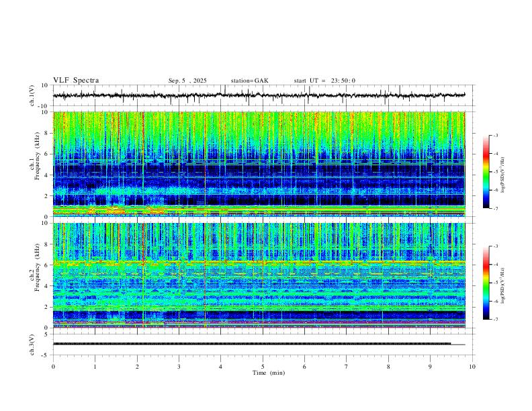Click time axis tick label "2"

point(137,367)
